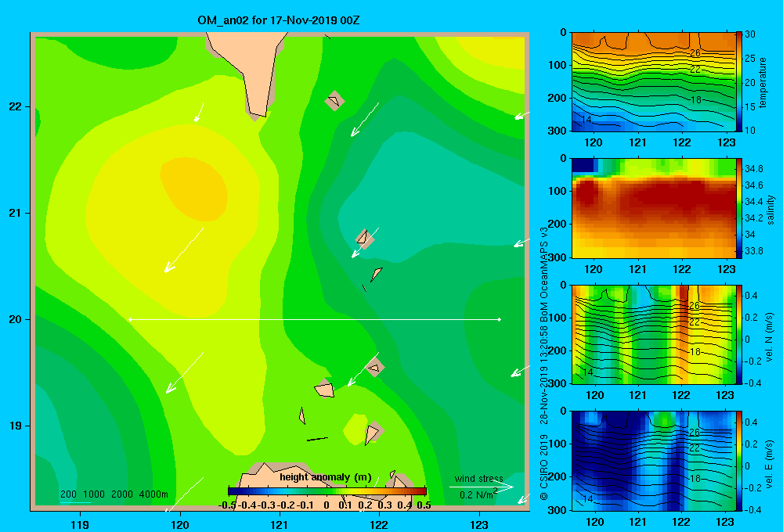Click the 'wind stress' legend label

point(478,478)
